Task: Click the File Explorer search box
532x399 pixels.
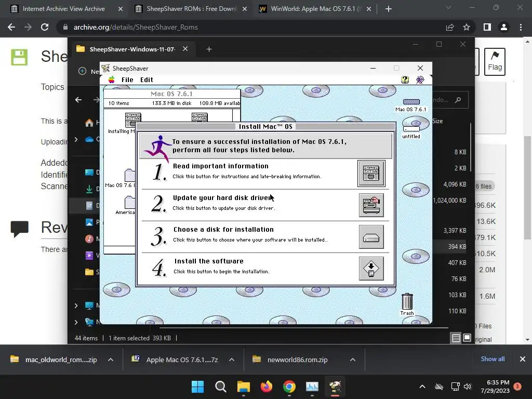Action: 450,100
